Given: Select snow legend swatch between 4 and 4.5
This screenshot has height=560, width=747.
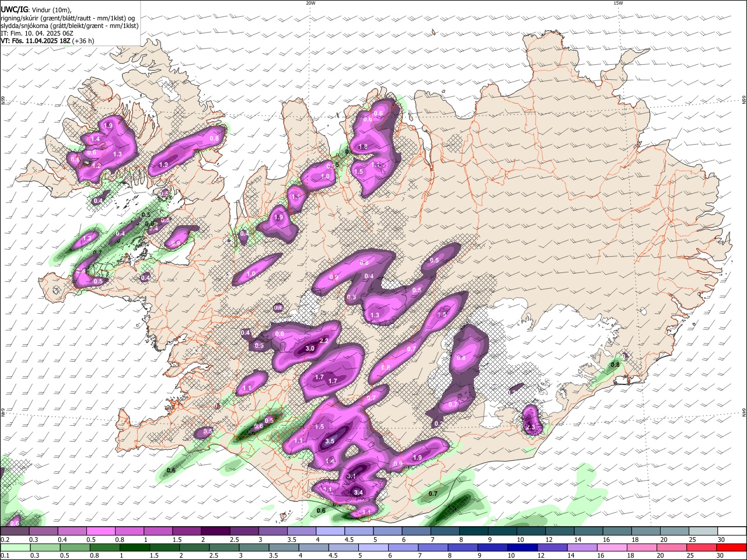Looking at the screenshot, I should click(330, 531).
